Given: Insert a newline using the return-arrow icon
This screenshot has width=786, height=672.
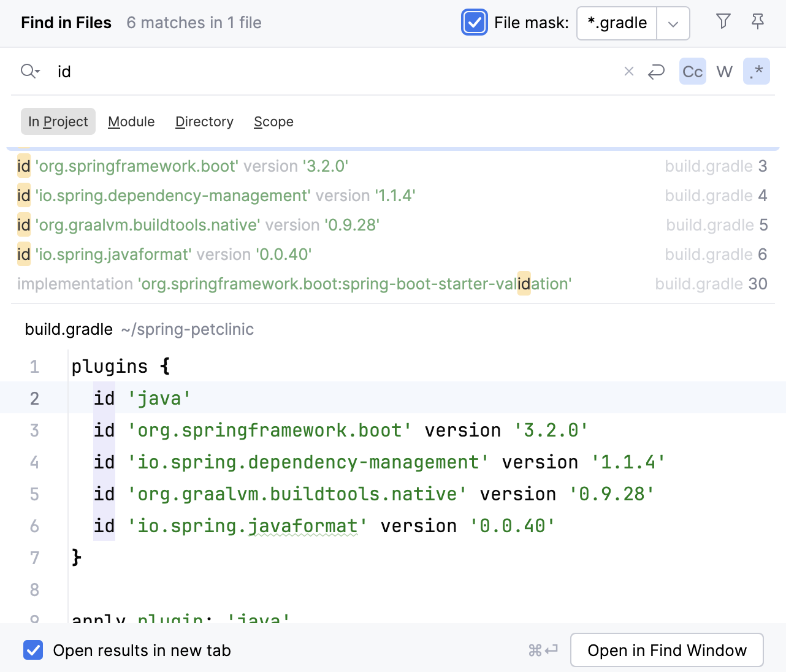Looking at the screenshot, I should click(x=656, y=71).
